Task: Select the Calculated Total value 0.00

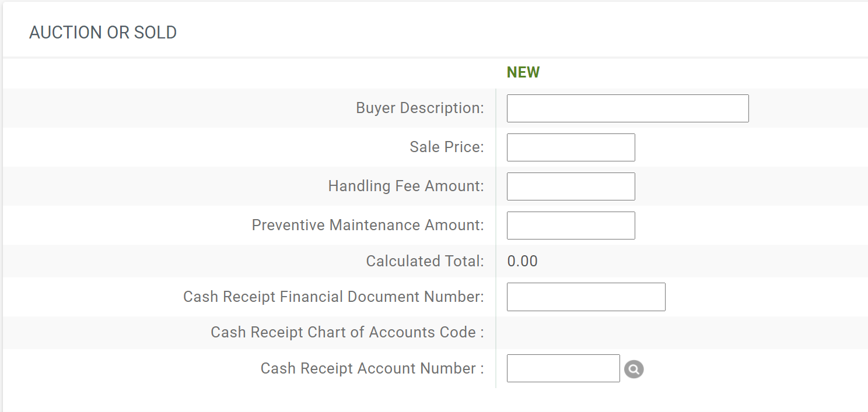Action: click(x=523, y=261)
